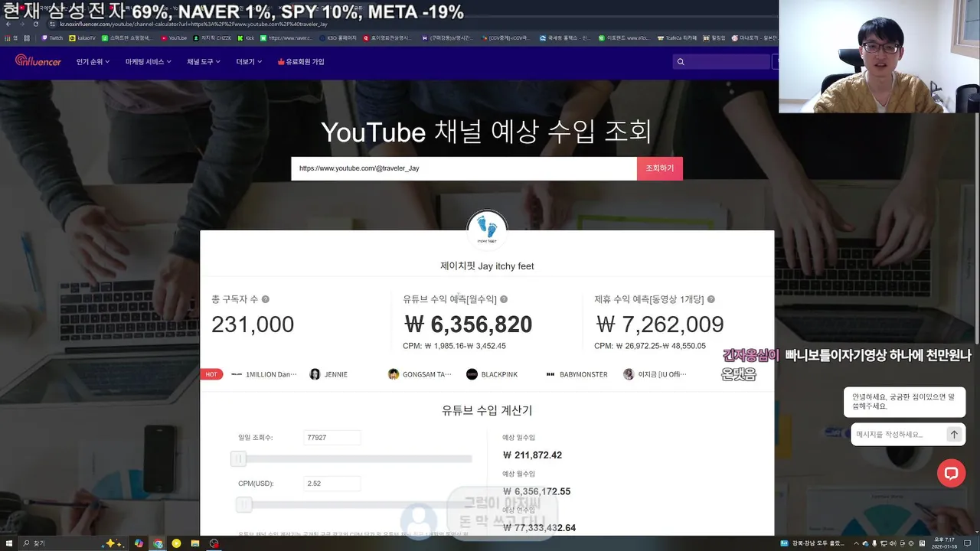Image resolution: width=980 pixels, height=551 pixels.
Task: Click the chat message input field
Action: (897, 434)
